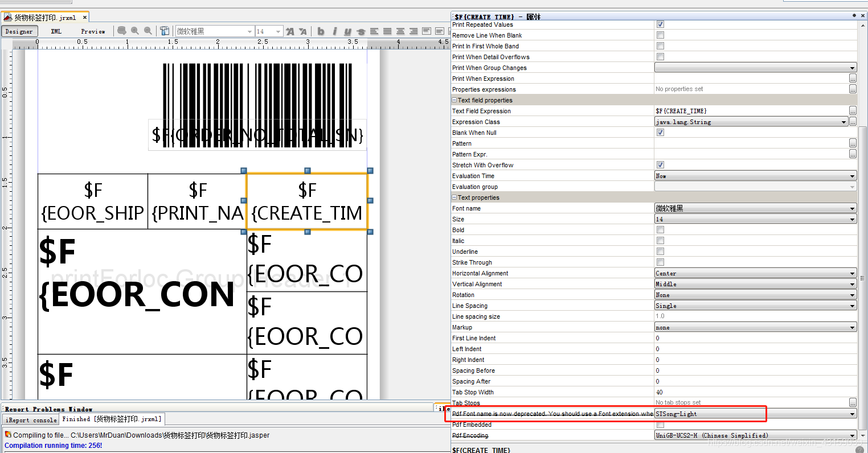The width and height of the screenshot is (868, 453).
Task: Open Line Spacing Single dropdown
Action: [x=755, y=306]
